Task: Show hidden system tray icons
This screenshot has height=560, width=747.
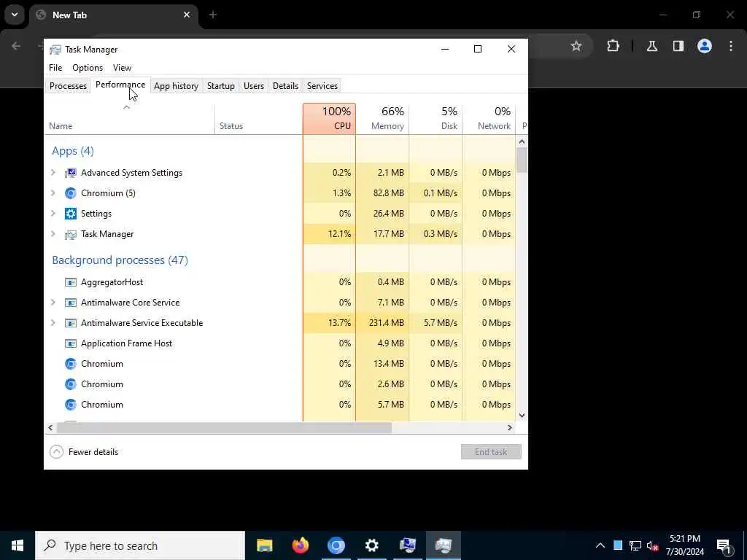Action: coord(600,545)
